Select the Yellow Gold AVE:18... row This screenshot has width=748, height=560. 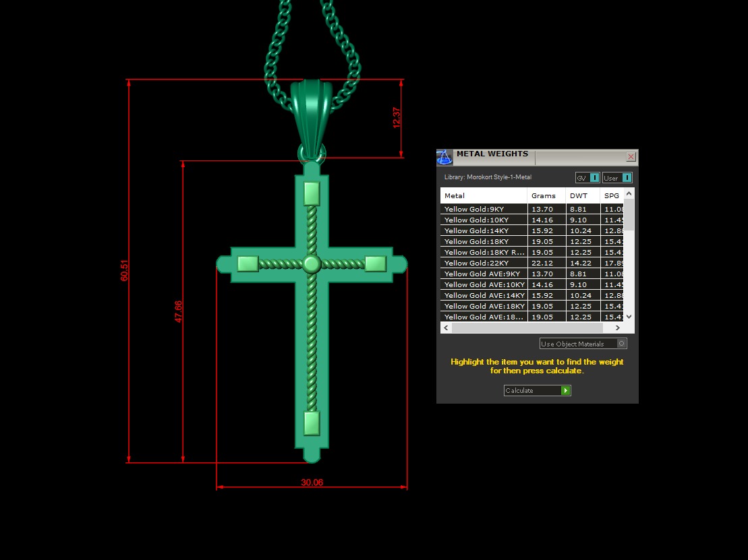tap(532, 317)
